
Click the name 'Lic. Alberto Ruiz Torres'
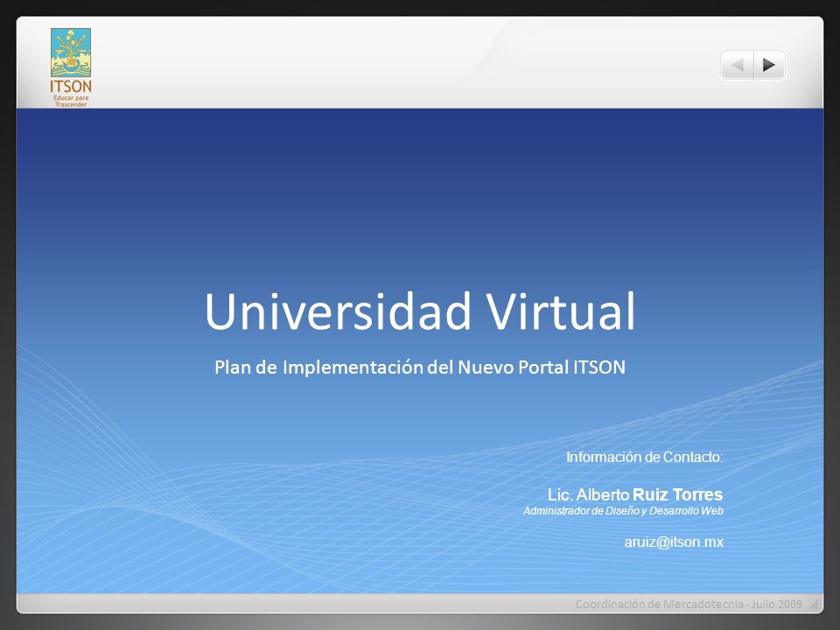coord(635,493)
